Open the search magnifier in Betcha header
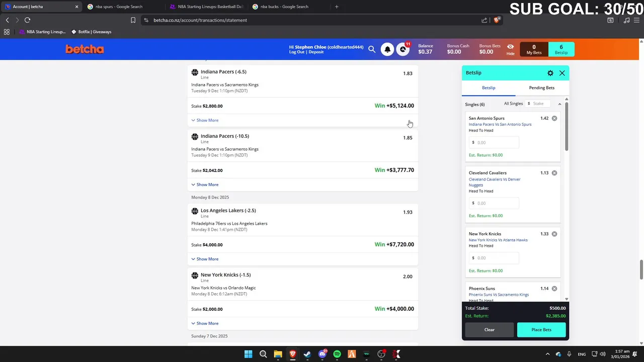The height and width of the screenshot is (362, 644). coord(372,49)
